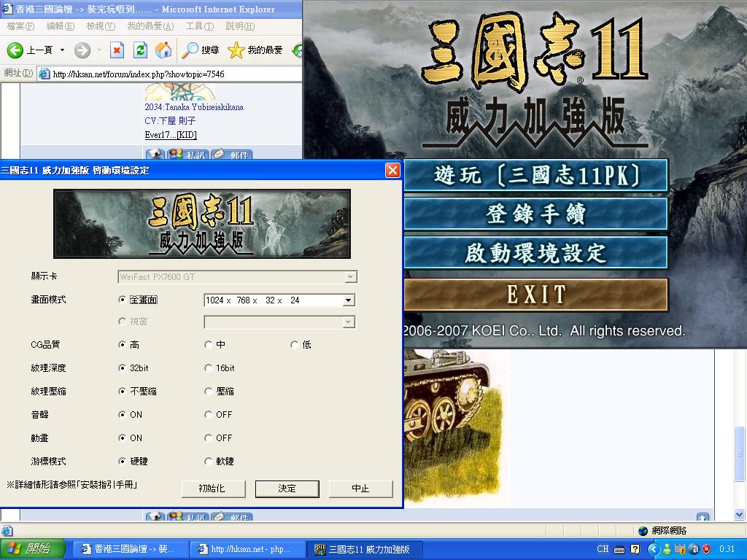Image resolution: width=747 pixels, height=560 pixels.
Task: Click the lower 私訊 button under the dialog
Action: [x=188, y=517]
